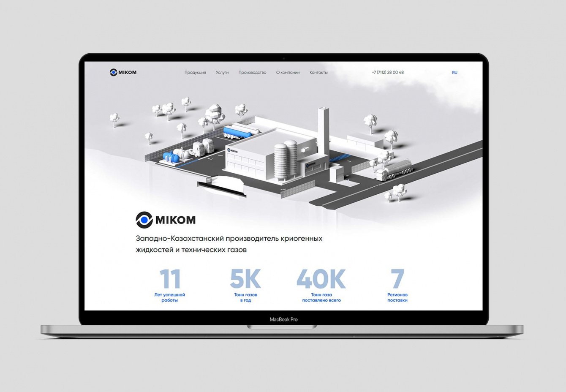Click the Регионов поставки caption
566x392 pixels.
point(397,297)
